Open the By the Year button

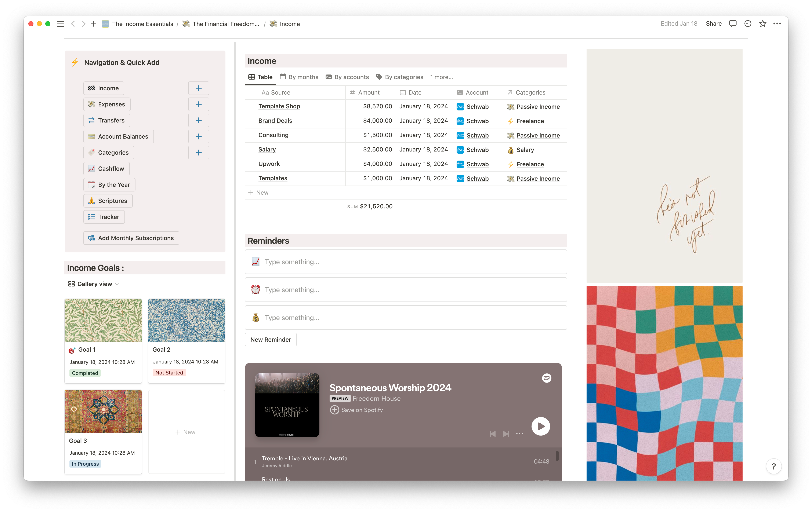point(109,185)
